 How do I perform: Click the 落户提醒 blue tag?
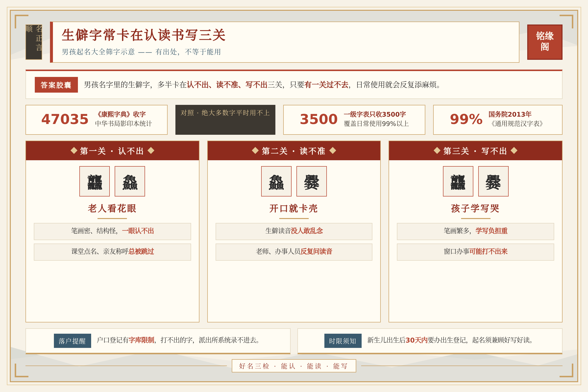pyautogui.click(x=73, y=341)
